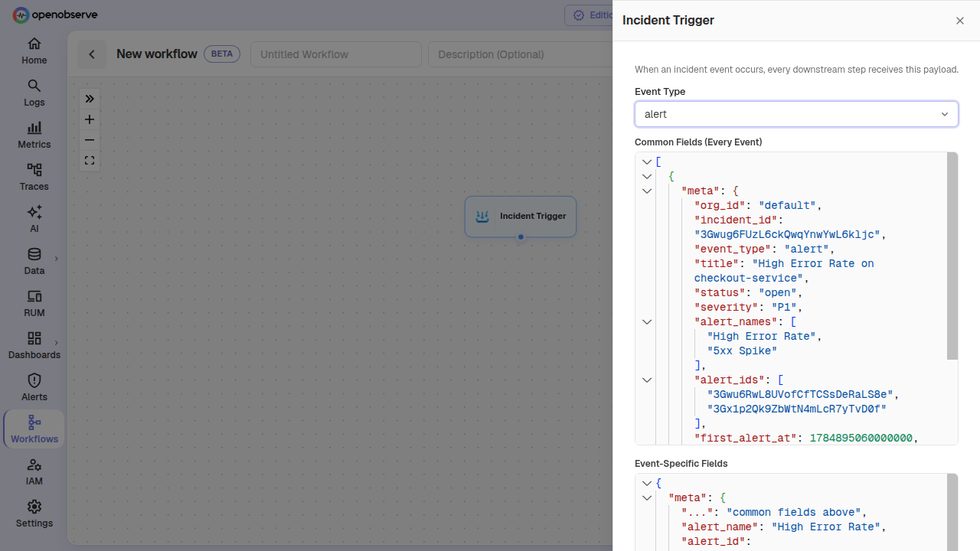Click the "common fields above" value

tap(793, 513)
